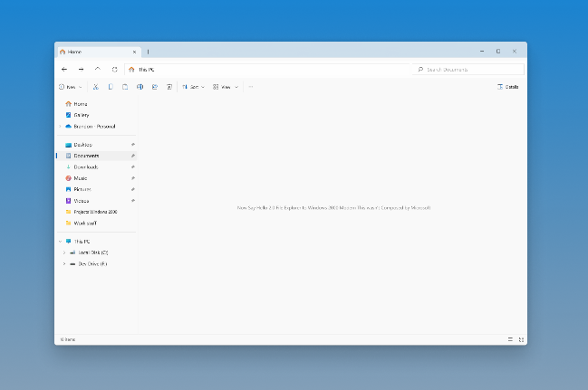Close the File Explorer window
588x390 pixels.
click(515, 52)
